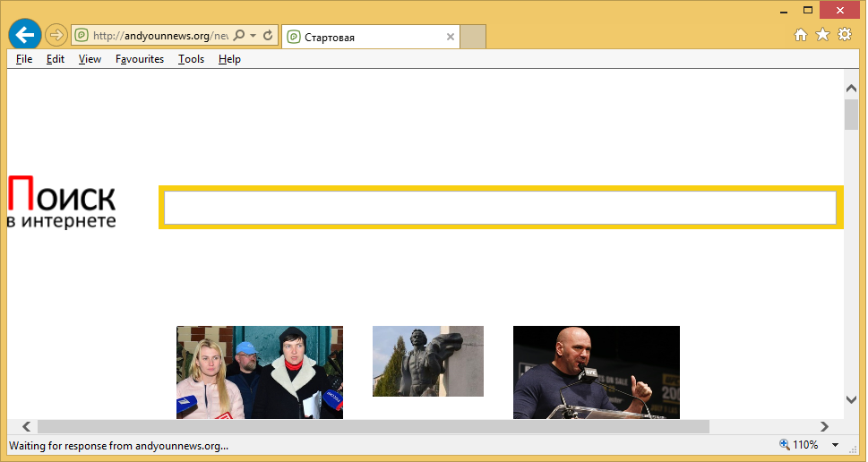Viewport: 868px width, 462px height.
Task: Open the Tools menu
Action: [191, 59]
